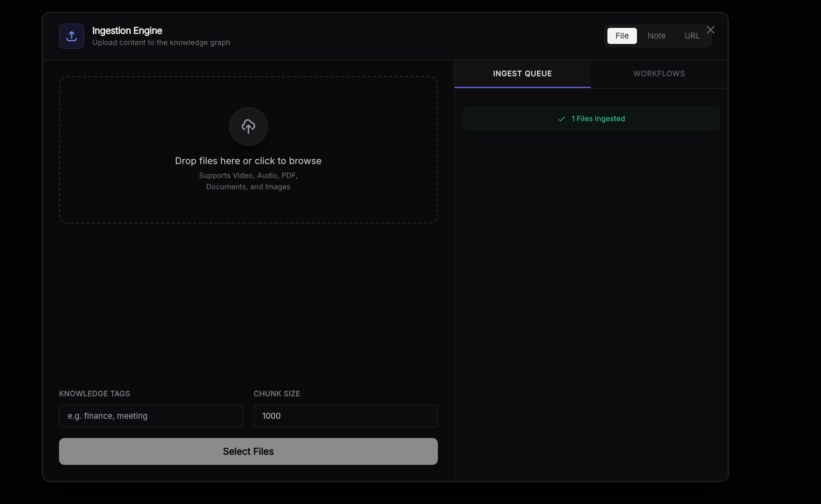Switch input mode to File
Image resolution: width=821 pixels, height=504 pixels.
point(622,36)
